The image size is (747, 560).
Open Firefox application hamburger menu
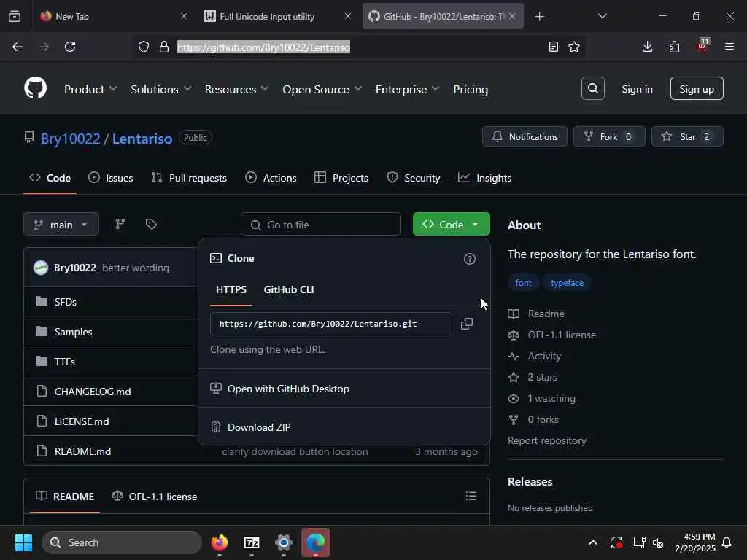coord(729,47)
